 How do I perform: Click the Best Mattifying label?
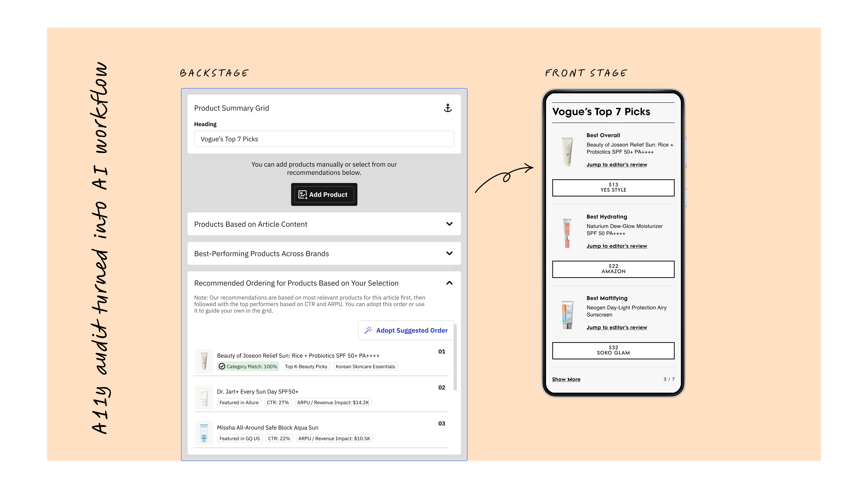coord(607,298)
